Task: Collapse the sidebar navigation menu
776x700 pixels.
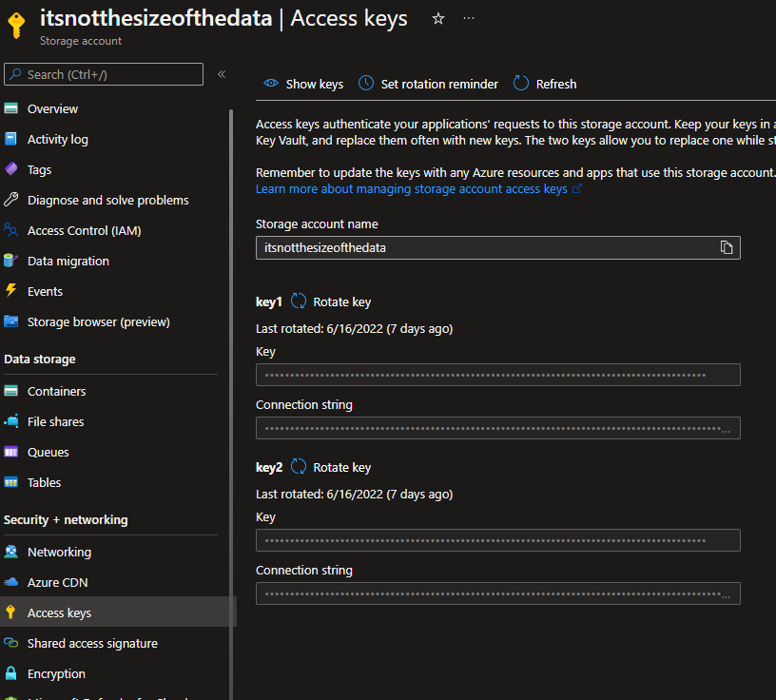Action: (x=222, y=74)
